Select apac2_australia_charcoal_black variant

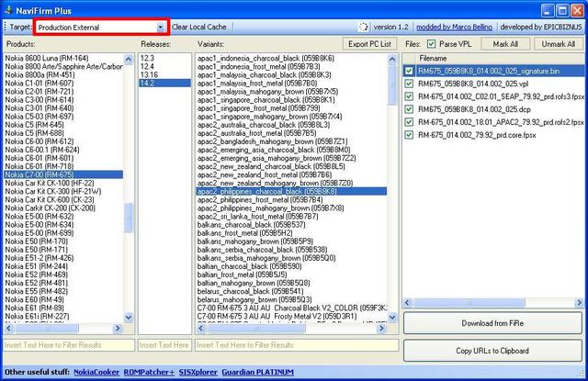pos(291,125)
